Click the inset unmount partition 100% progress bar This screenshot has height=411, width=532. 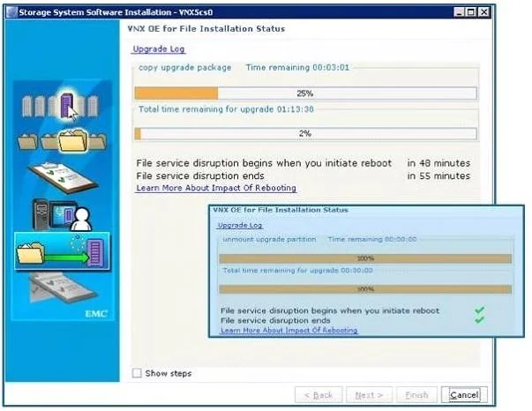365,258
